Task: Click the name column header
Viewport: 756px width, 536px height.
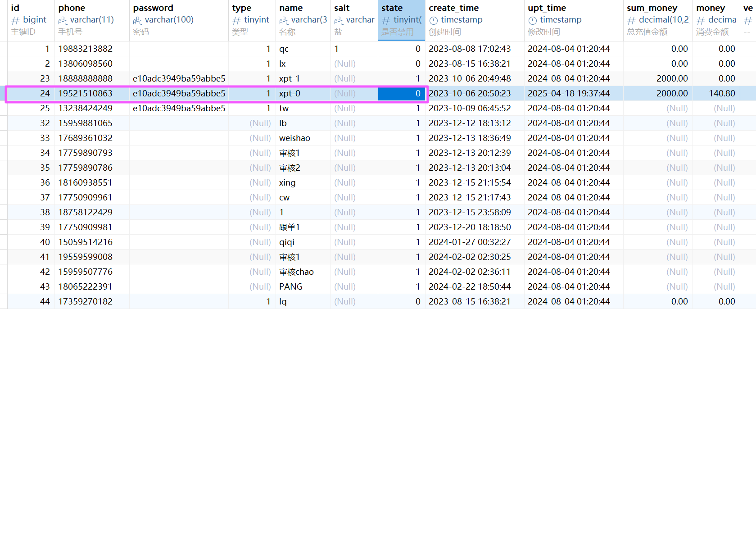Action: (x=303, y=20)
